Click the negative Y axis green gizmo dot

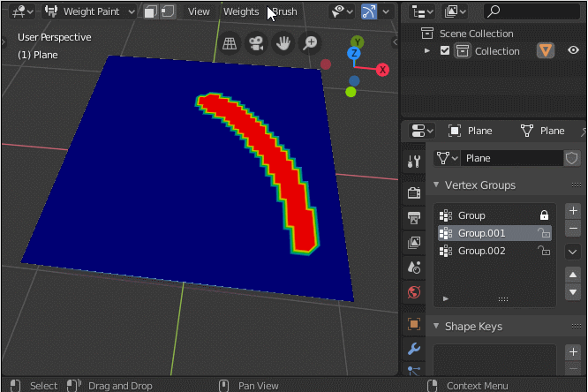pyautogui.click(x=351, y=92)
